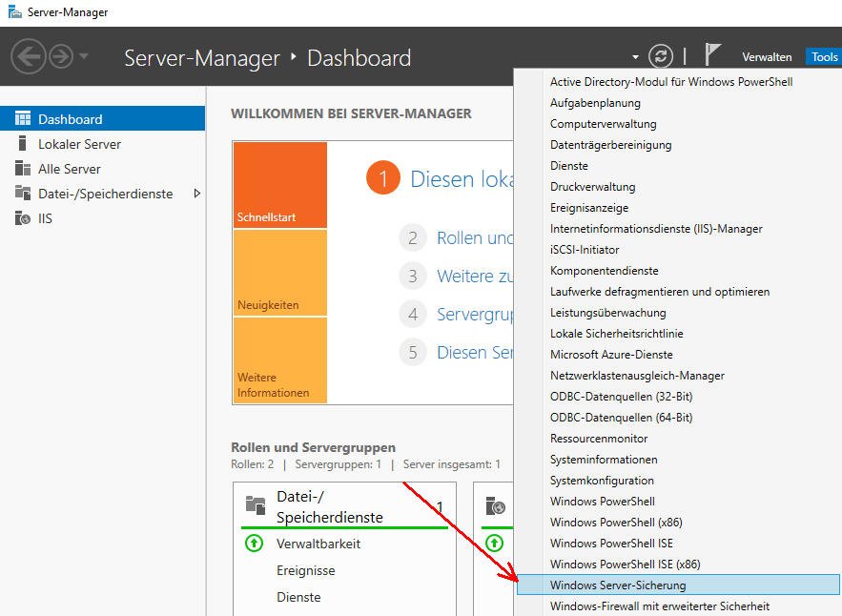Open the notifications flag icon
This screenshot has width=842, height=616.
pos(712,54)
